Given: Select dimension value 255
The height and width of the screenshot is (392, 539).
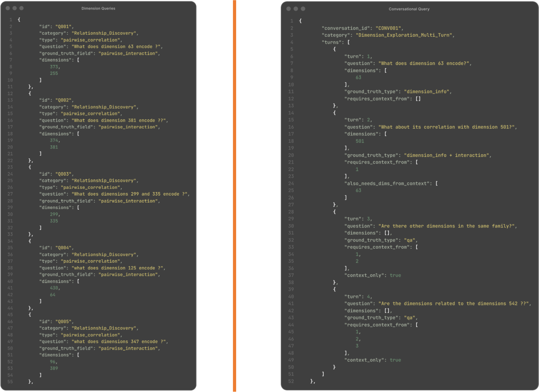Looking at the screenshot, I should [54, 73].
